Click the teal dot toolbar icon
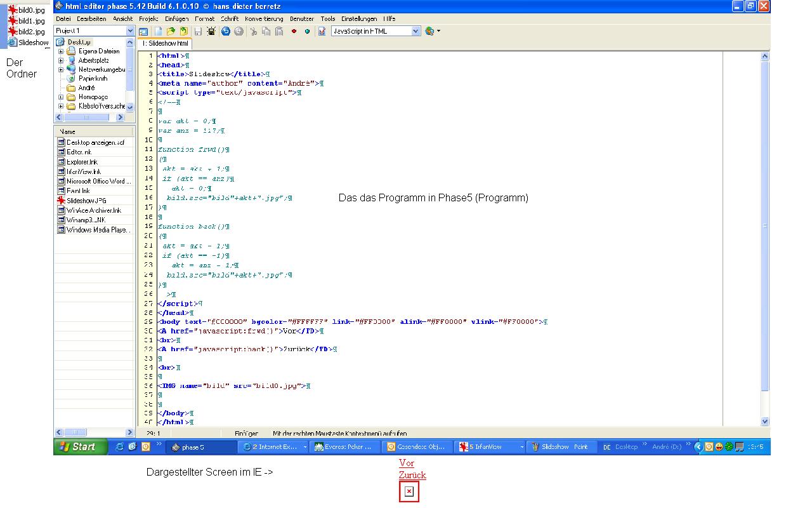 308,31
